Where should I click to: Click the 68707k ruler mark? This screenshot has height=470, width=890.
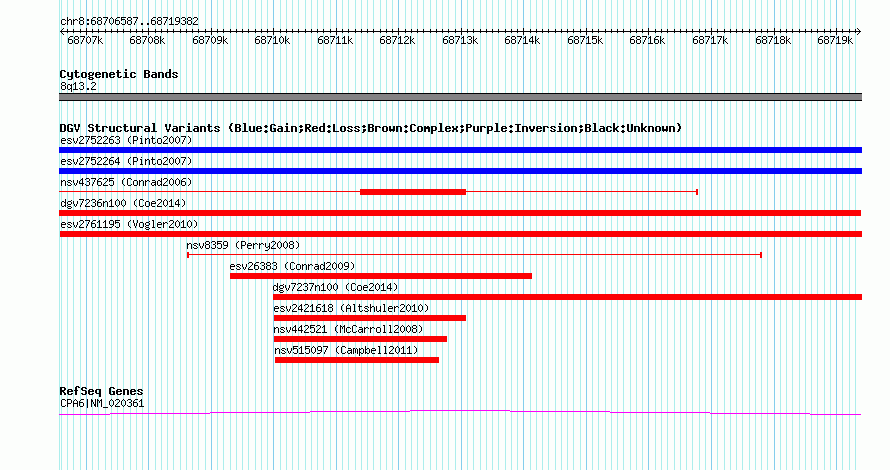click(85, 40)
